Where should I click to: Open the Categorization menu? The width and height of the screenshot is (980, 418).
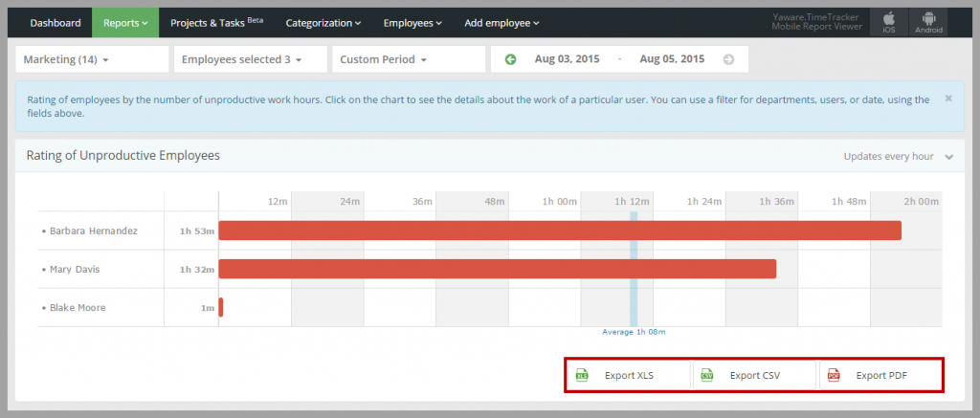(323, 23)
